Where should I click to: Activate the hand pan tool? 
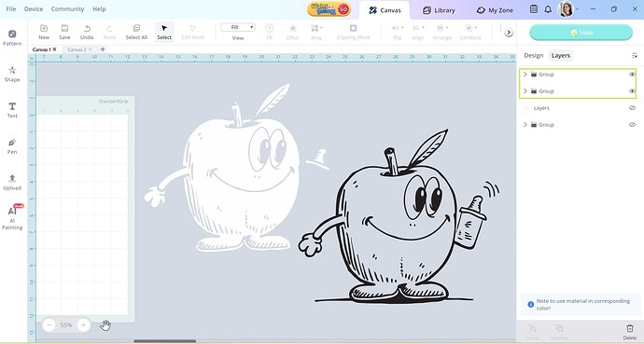(105, 325)
